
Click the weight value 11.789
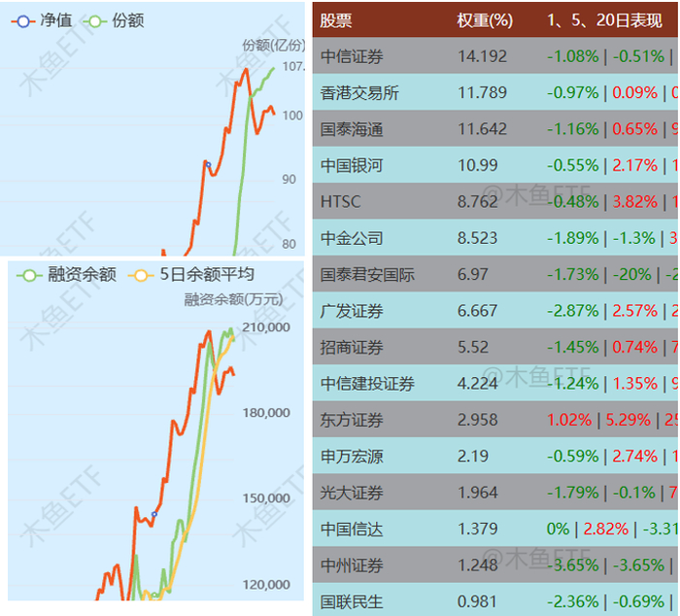click(482, 92)
